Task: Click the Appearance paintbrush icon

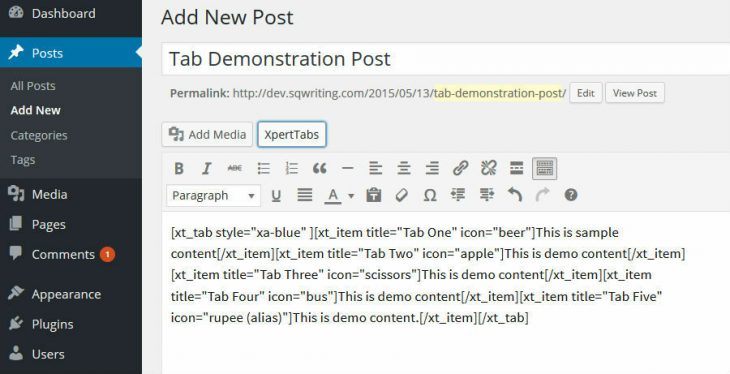Action: coord(16,292)
